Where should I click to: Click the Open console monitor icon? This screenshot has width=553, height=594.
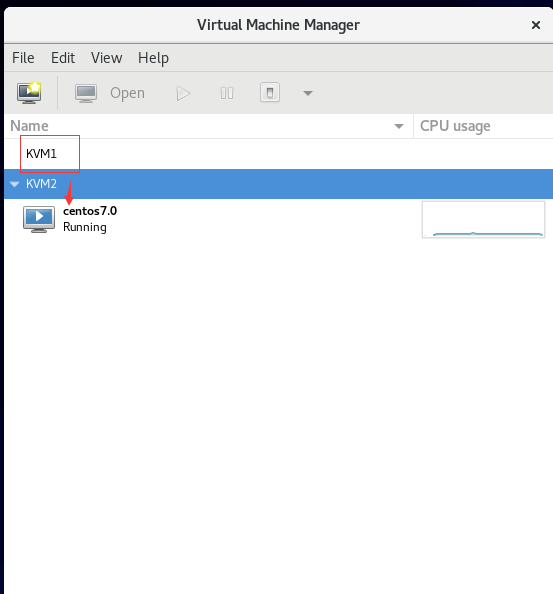point(86,93)
